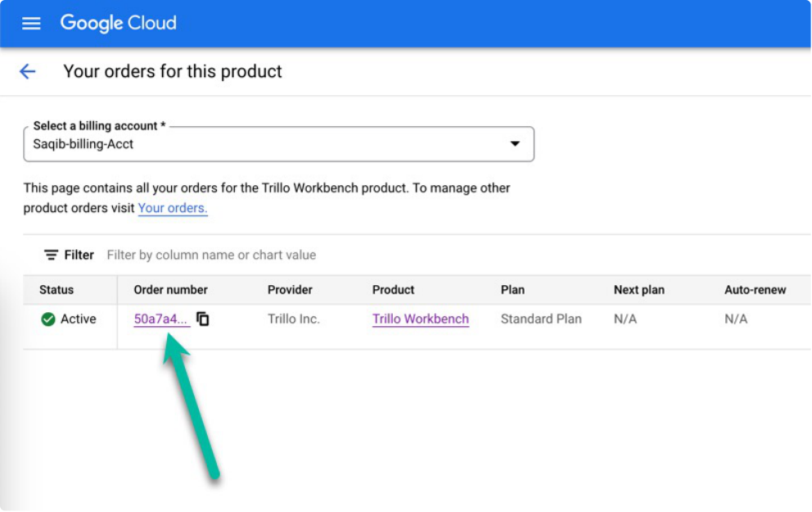Screen dimensions: 812x512
Task: Copy the order number with the copy icon
Action: [203, 319]
